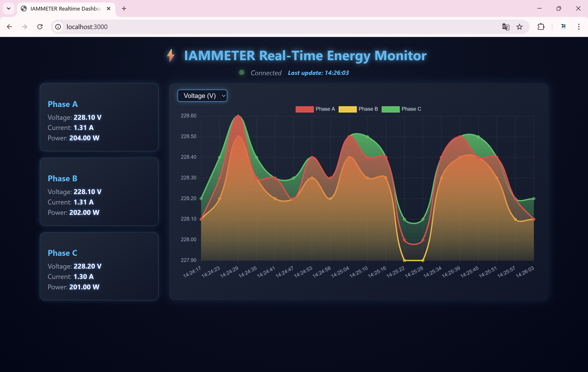Click the Phase A readings card
Screen dimensions: 588x372
pos(99,117)
